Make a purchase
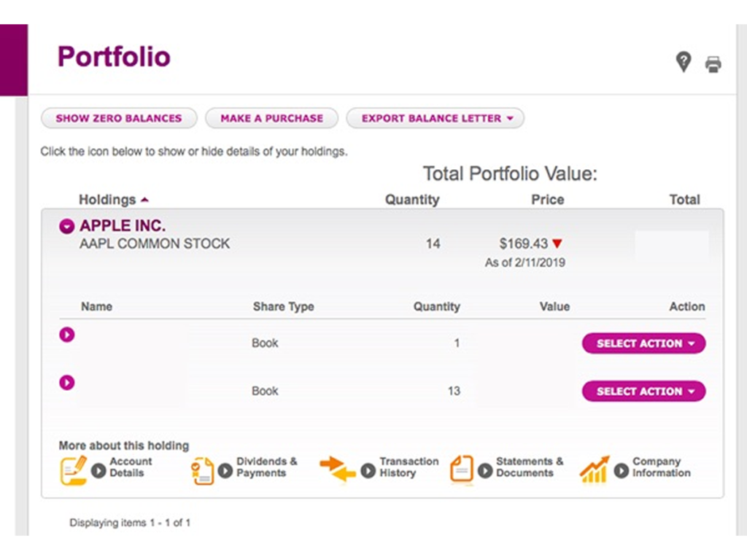747x560 pixels. 271,118
